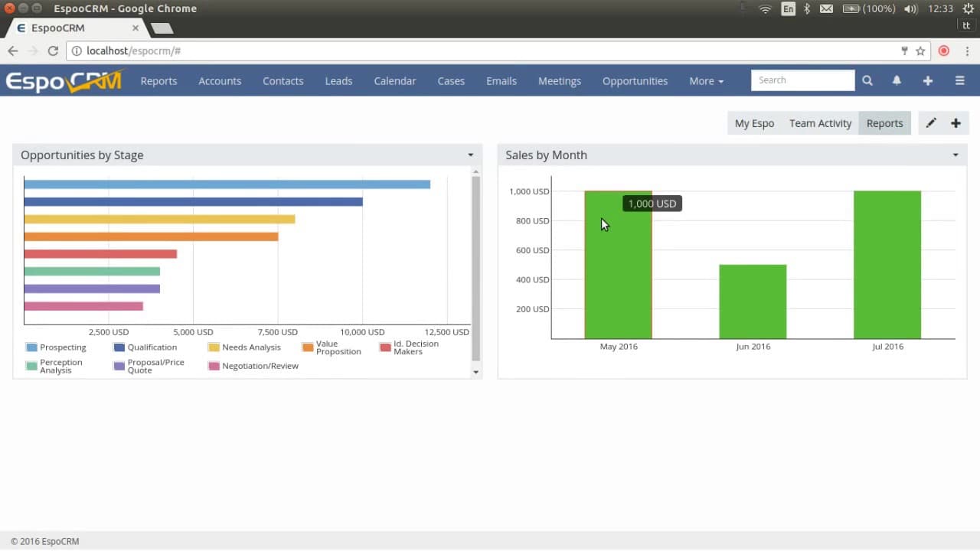Click the EspoCRM logo
Viewport: 980px width, 551px height.
coord(64,80)
